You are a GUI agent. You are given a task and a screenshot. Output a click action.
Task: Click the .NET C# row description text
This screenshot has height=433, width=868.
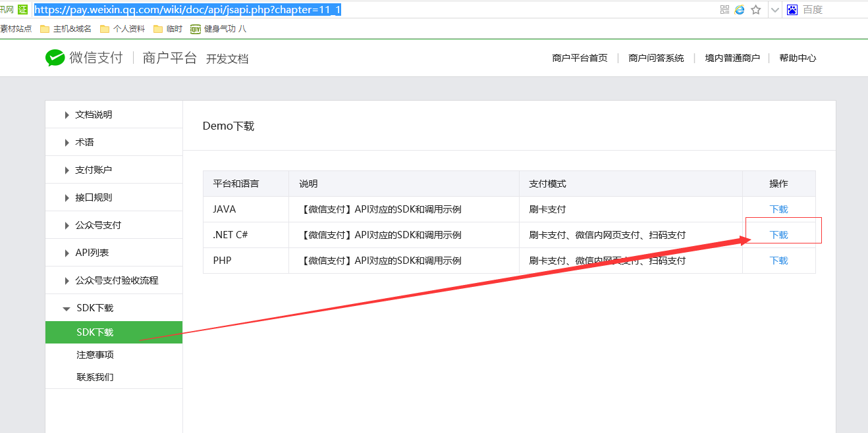pyautogui.click(x=380, y=235)
